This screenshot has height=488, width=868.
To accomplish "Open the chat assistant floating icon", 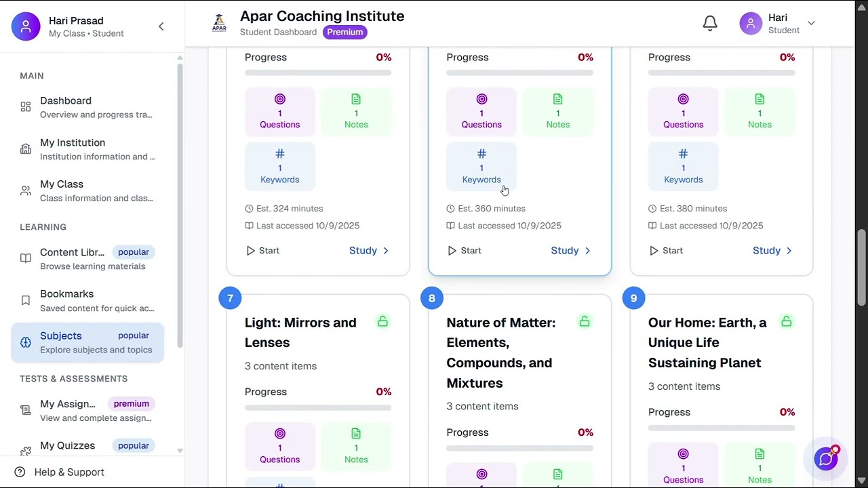I will (827, 459).
